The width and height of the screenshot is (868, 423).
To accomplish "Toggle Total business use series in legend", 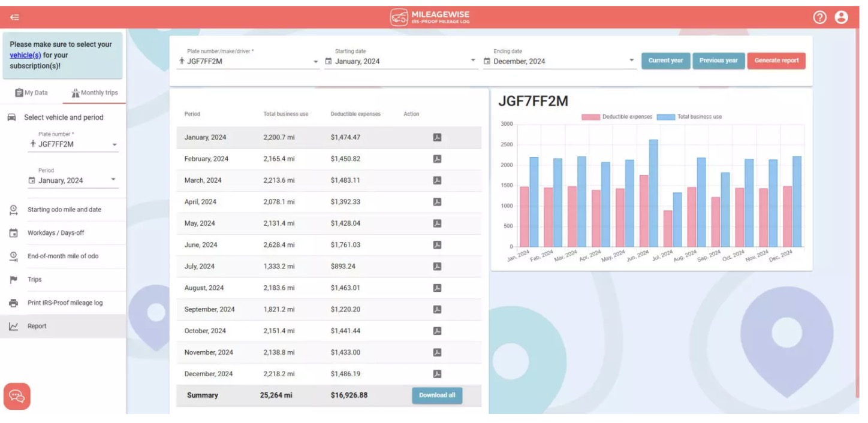I will 689,117.
